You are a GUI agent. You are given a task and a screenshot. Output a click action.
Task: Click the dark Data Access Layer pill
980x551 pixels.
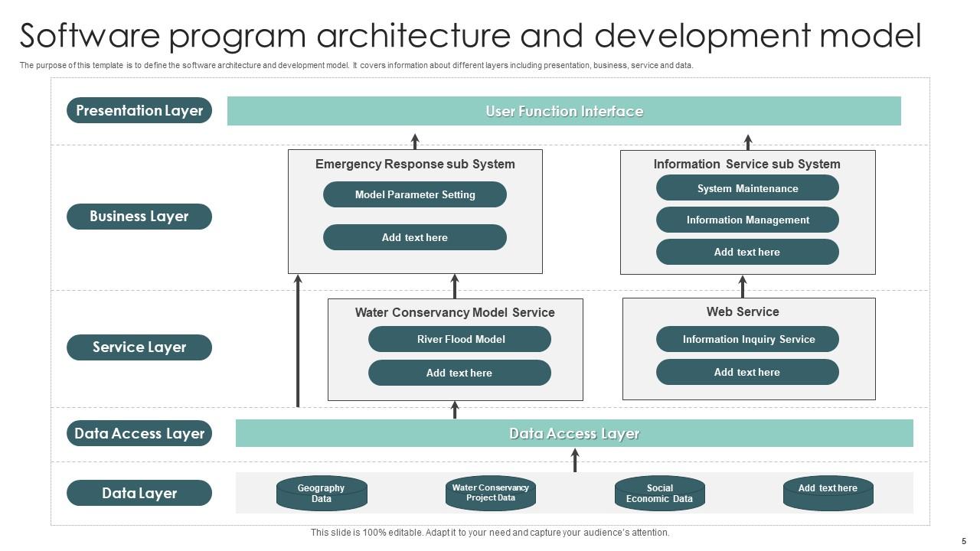139,433
